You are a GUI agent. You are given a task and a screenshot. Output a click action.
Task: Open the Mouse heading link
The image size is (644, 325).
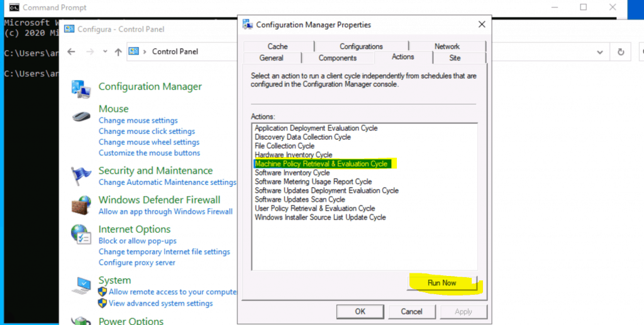(113, 109)
